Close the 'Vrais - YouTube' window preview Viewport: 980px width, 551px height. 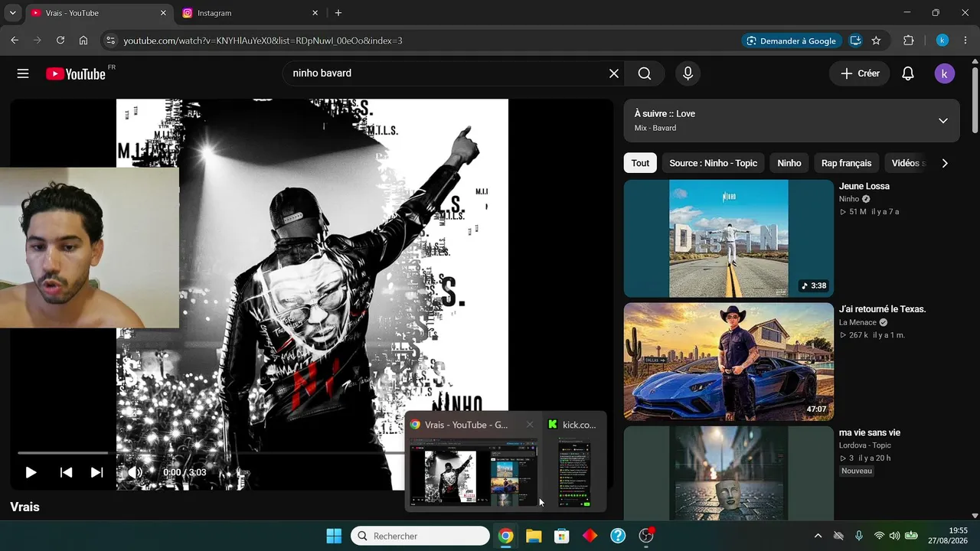point(529,425)
